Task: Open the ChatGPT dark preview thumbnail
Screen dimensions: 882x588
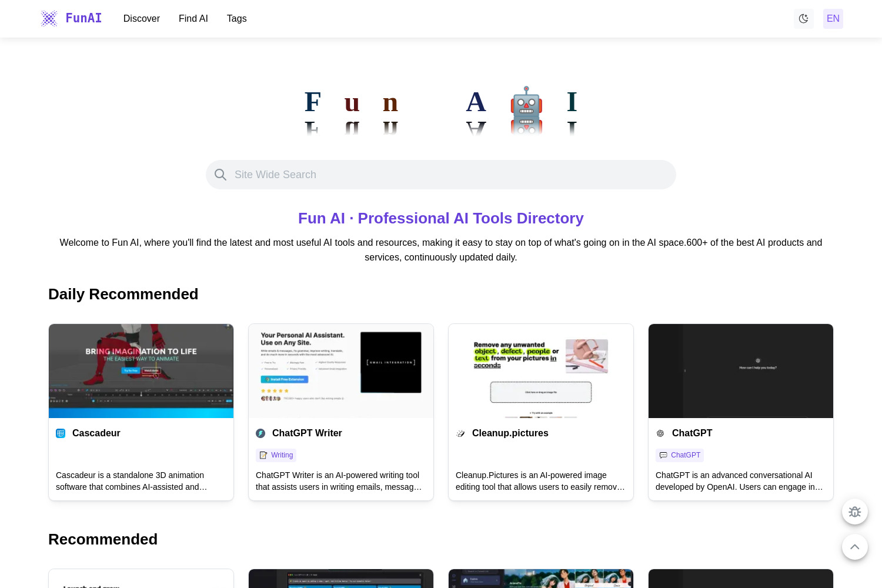Action: pyautogui.click(x=741, y=371)
